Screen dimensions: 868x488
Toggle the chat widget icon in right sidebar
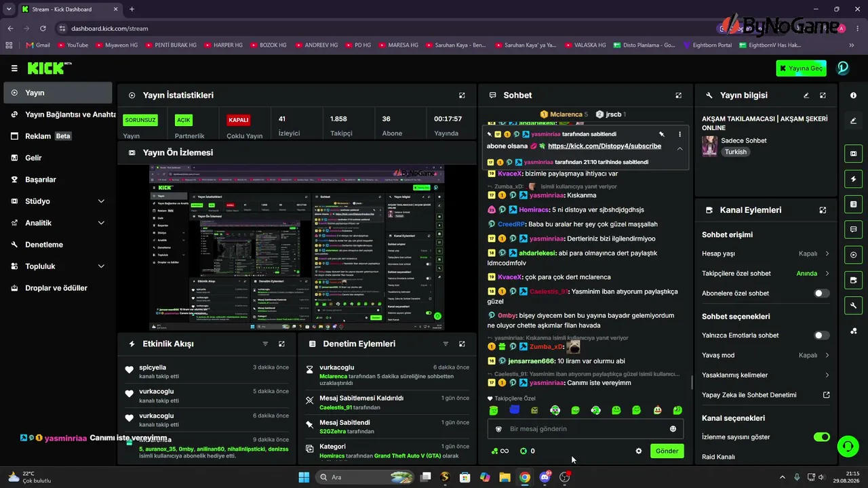[x=853, y=229]
